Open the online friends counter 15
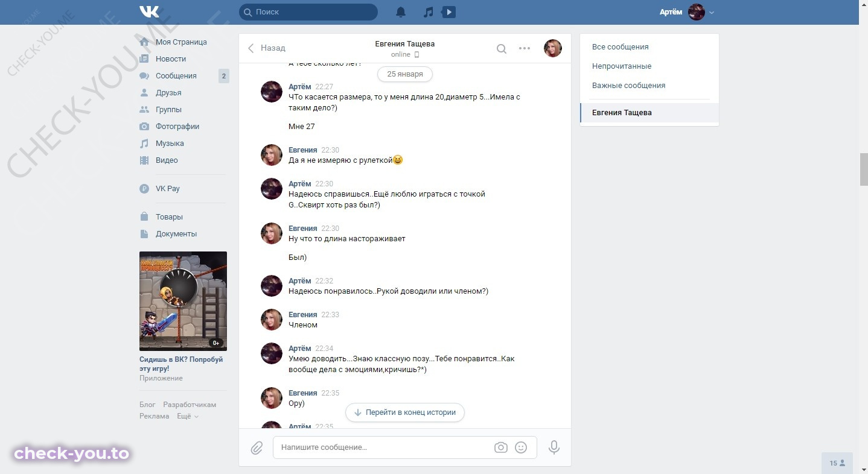The width and height of the screenshot is (868, 474). 837,463
